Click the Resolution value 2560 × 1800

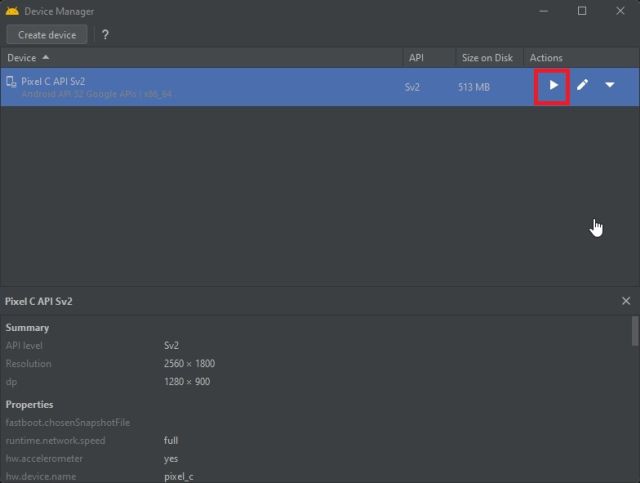(189, 363)
